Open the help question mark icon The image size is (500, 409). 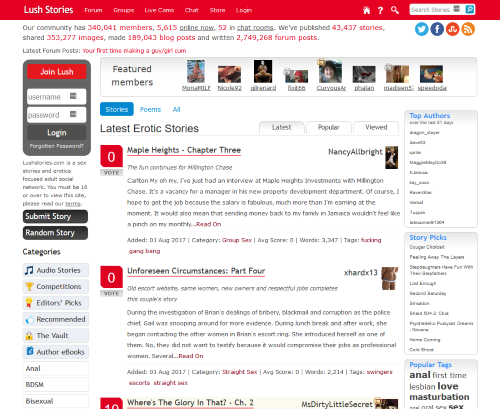380,10
